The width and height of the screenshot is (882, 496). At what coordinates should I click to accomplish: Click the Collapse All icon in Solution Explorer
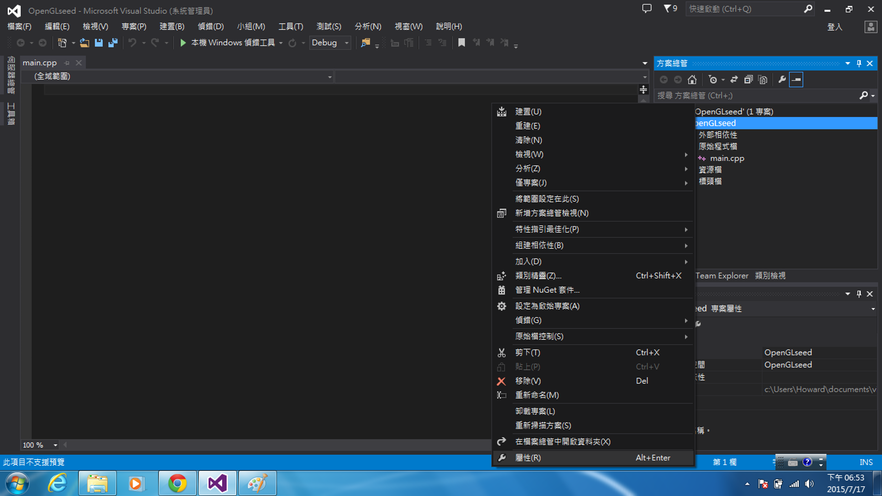(748, 80)
